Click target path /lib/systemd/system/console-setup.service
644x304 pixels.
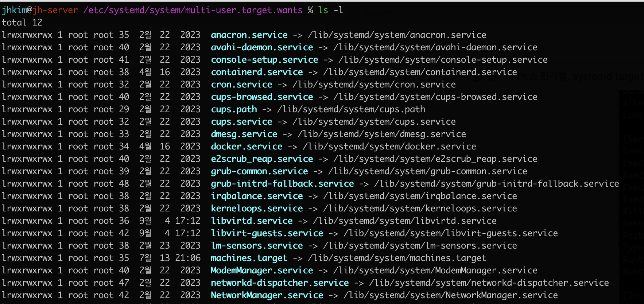tap(443, 60)
